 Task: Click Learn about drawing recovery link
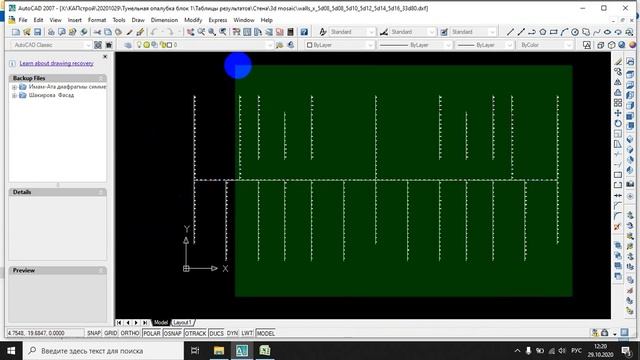(x=56, y=63)
